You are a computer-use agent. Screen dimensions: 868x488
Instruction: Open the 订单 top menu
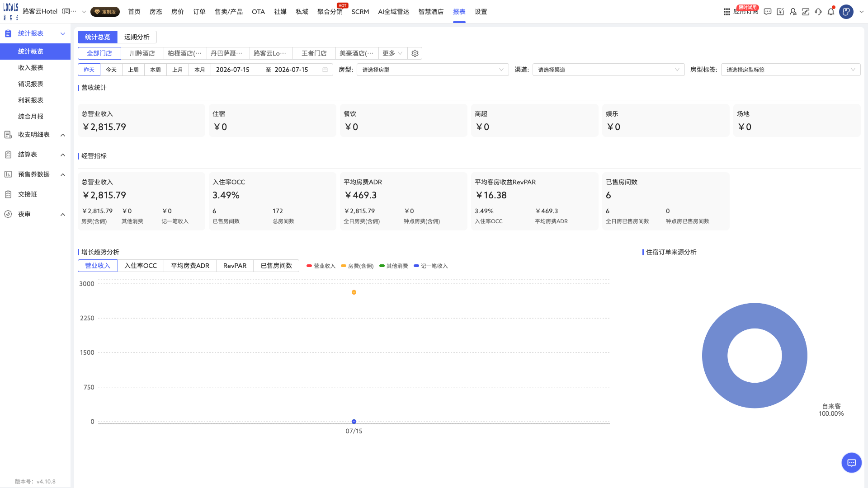tap(199, 12)
